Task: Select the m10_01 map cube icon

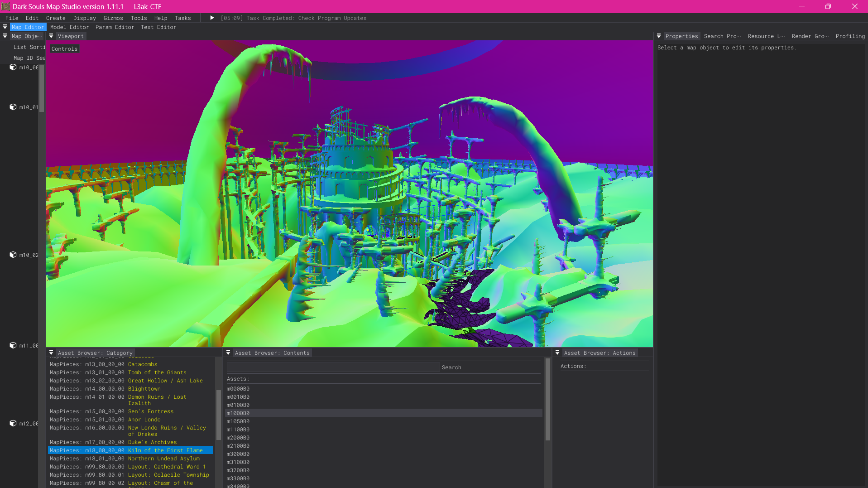Action: (x=13, y=107)
